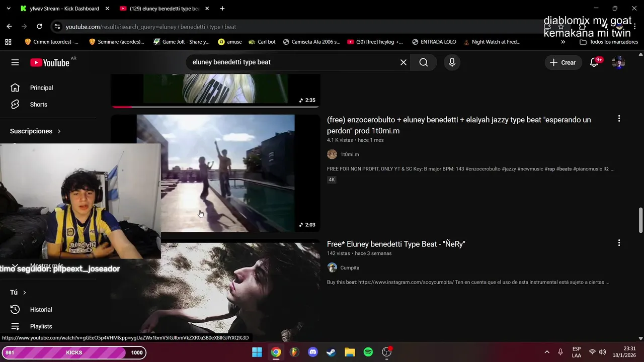The width and height of the screenshot is (644, 362).
Task: Open more options for enzocerobulto beat video
Action: click(619, 119)
